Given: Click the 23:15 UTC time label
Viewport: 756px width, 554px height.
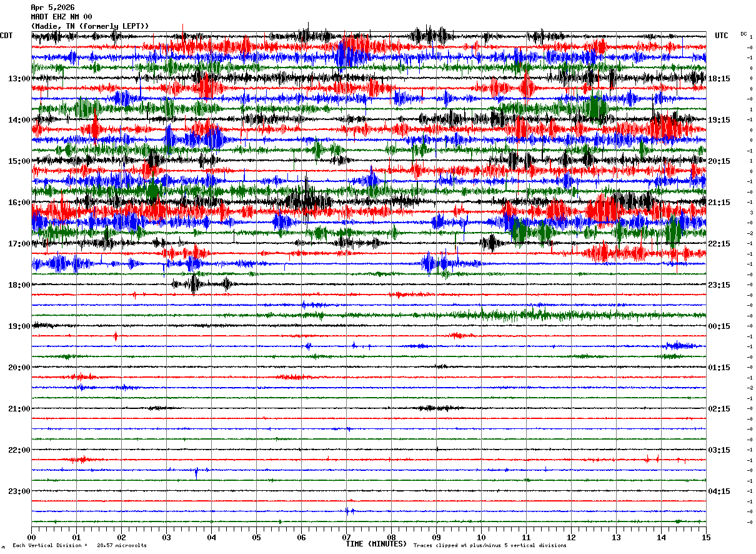Looking at the screenshot, I should pyautogui.click(x=719, y=285).
